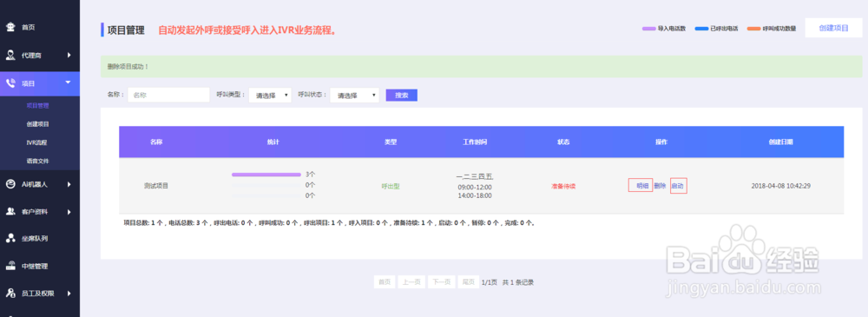Open the 呼叫类型 dropdown
The width and height of the screenshot is (868, 317).
pos(270,95)
